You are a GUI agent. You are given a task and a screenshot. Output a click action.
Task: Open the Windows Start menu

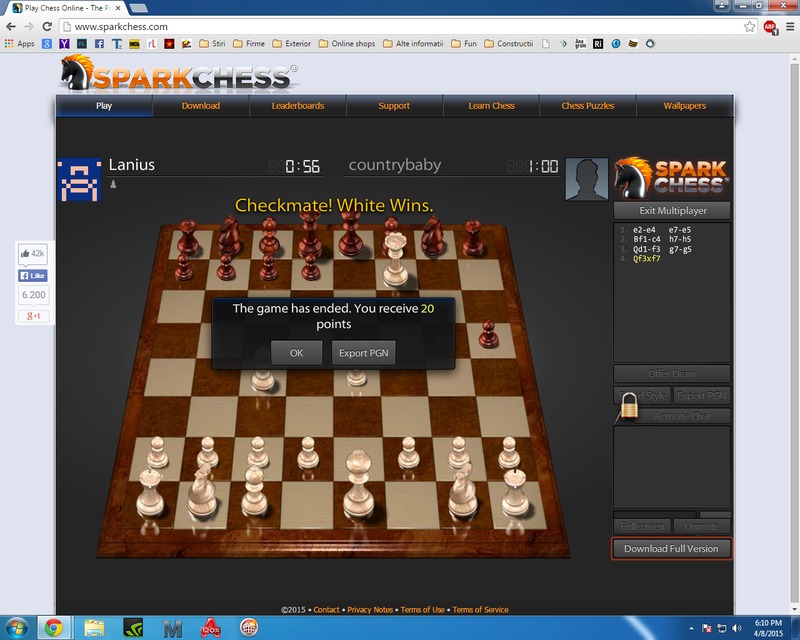pyautogui.click(x=16, y=628)
